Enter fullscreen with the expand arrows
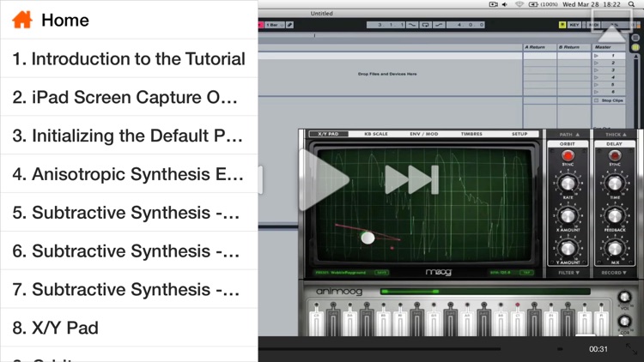The width and height of the screenshot is (644, 362). [631, 349]
